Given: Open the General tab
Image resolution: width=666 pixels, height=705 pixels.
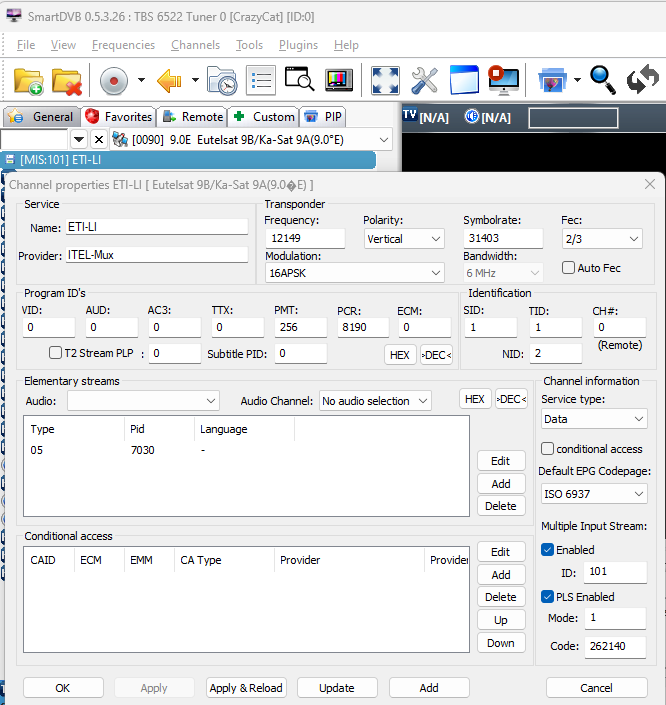Looking at the screenshot, I should (42, 117).
